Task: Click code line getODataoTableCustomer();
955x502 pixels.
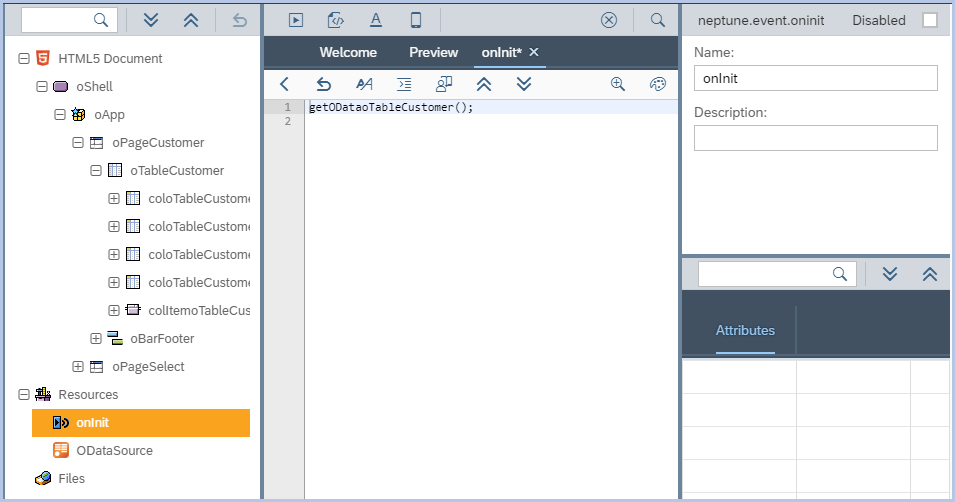Action: [x=391, y=107]
